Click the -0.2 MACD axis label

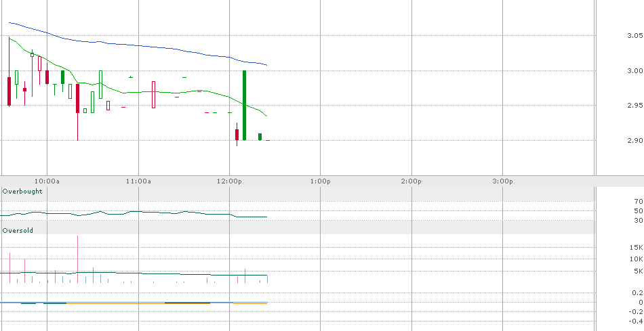636,312
